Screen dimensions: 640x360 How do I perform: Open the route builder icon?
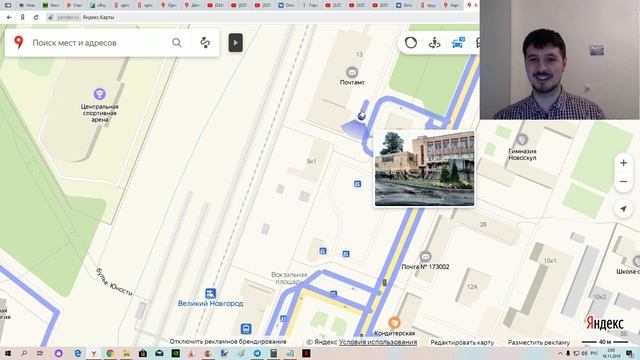pos(205,42)
